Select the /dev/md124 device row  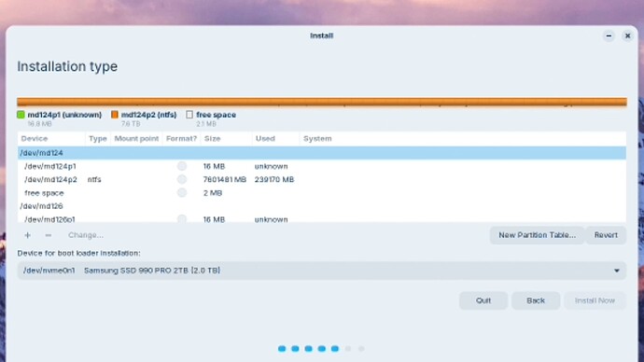[x=322, y=153]
